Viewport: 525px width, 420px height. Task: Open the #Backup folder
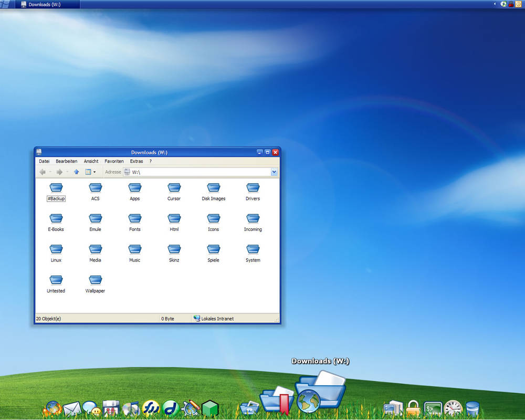tap(56, 192)
